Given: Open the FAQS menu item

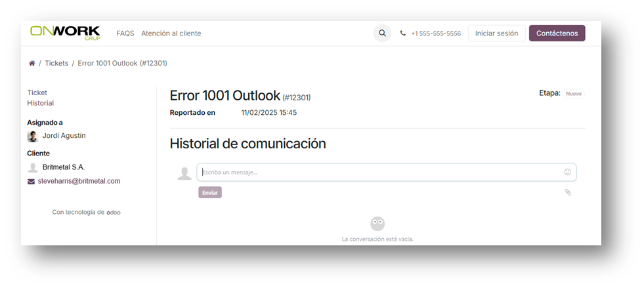Looking at the screenshot, I should [x=125, y=33].
